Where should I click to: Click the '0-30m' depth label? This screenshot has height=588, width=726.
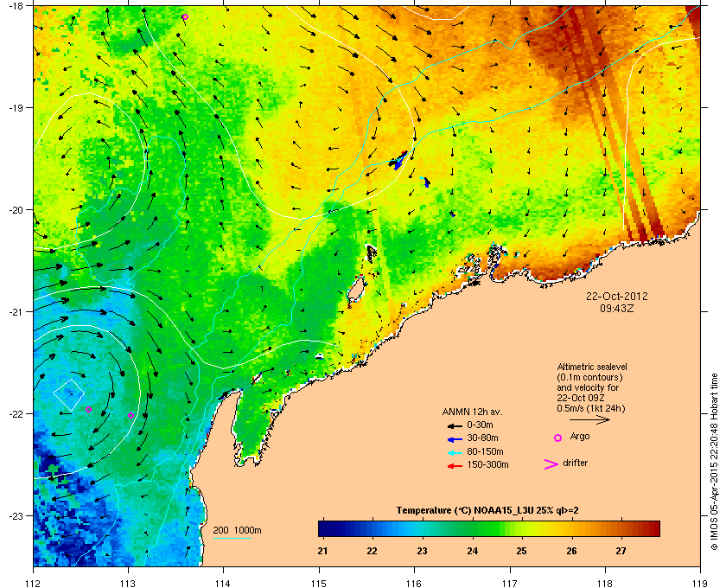[480, 425]
